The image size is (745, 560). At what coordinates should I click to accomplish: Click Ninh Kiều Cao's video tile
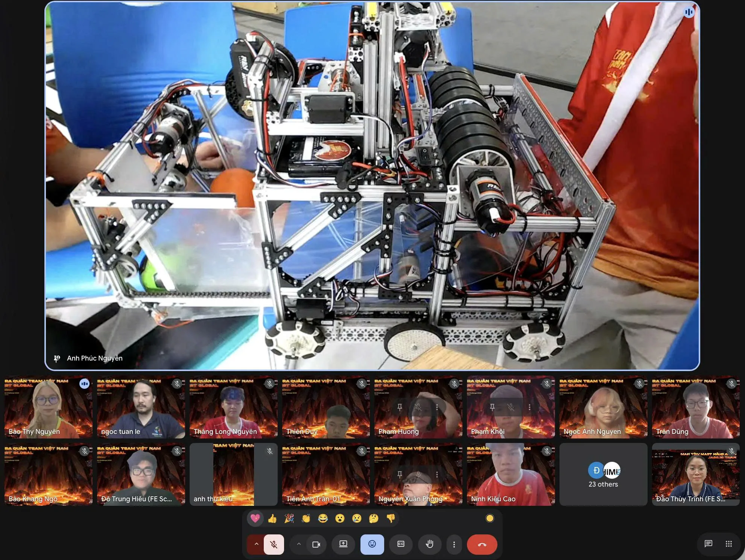[x=511, y=474]
